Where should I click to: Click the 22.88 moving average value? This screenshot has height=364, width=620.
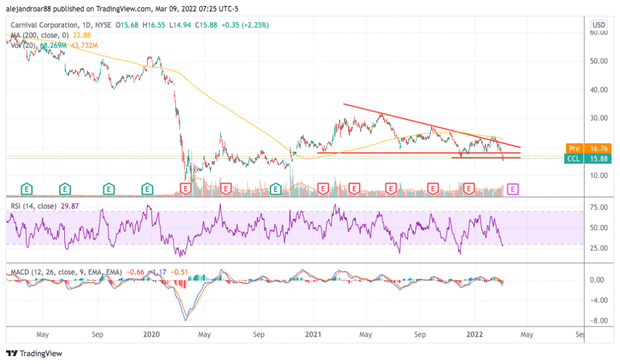tap(82, 35)
